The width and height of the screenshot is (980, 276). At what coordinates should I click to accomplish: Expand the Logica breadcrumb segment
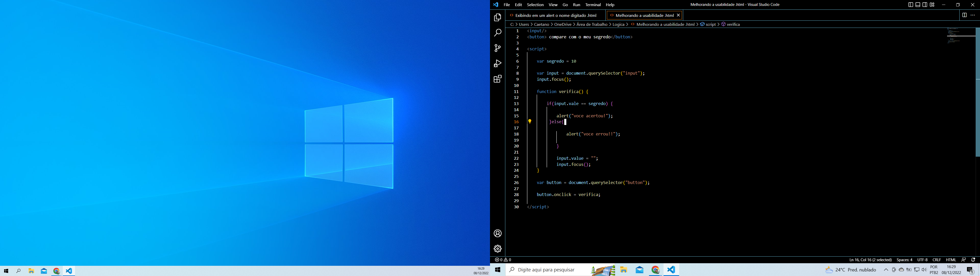(x=618, y=24)
